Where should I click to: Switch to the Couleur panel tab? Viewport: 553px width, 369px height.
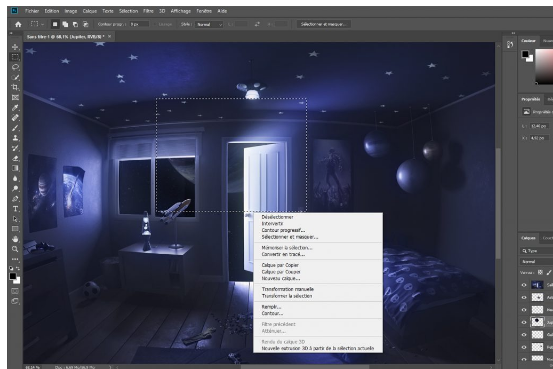[x=528, y=41]
